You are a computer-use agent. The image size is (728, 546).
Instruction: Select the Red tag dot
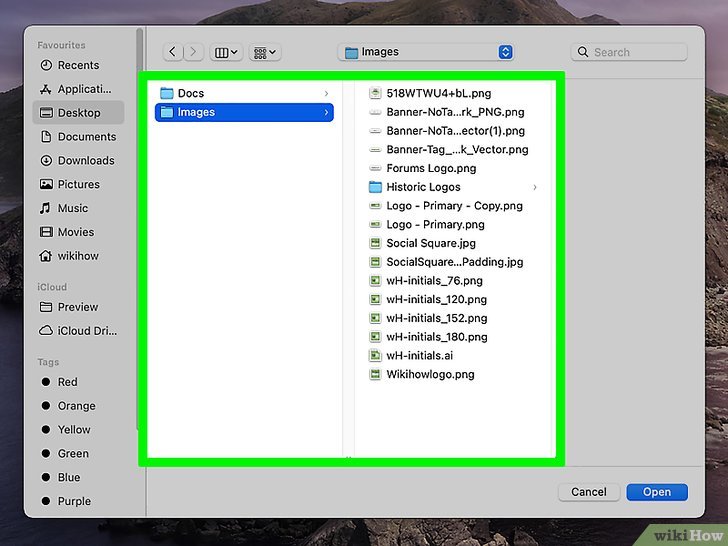click(x=46, y=382)
